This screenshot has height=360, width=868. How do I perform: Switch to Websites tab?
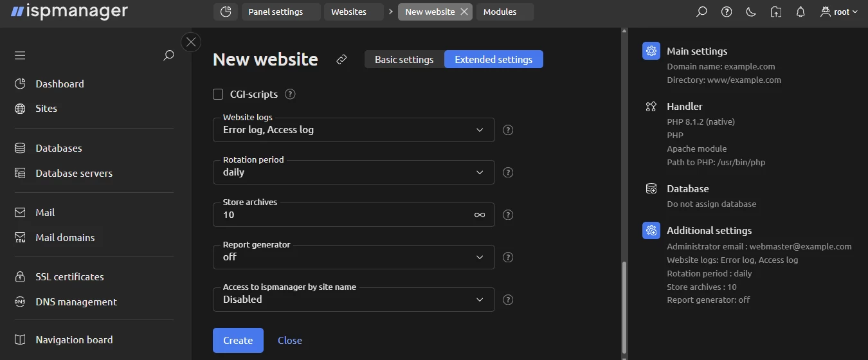pos(354,12)
